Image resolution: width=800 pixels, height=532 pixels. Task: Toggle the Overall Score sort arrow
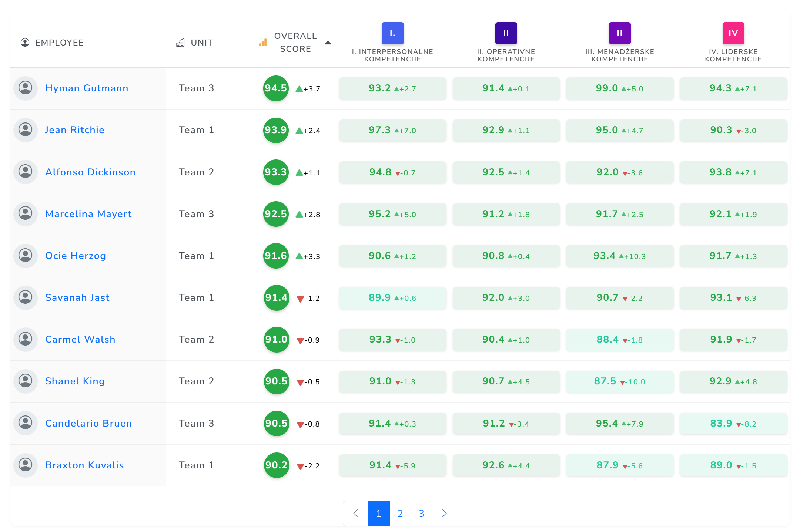tap(328, 43)
